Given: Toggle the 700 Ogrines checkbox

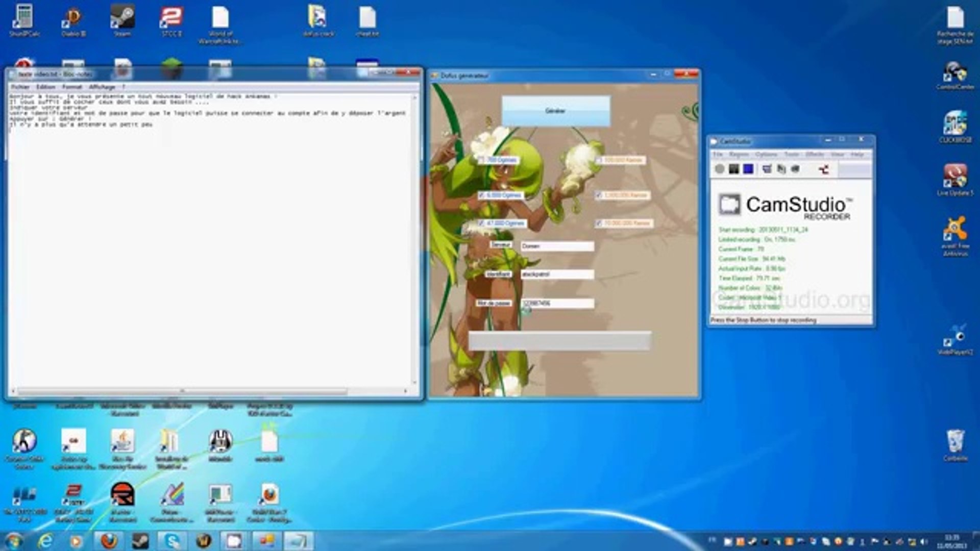Looking at the screenshot, I should coord(481,160).
